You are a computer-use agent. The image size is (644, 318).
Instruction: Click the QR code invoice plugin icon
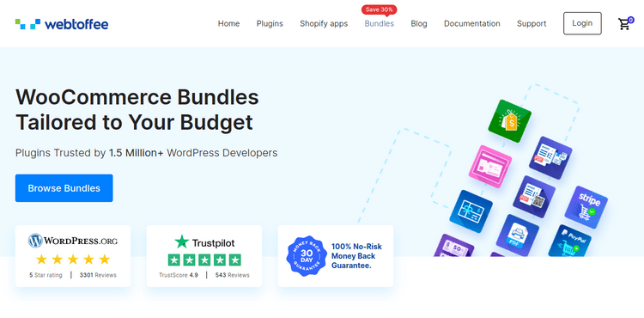pos(534,197)
